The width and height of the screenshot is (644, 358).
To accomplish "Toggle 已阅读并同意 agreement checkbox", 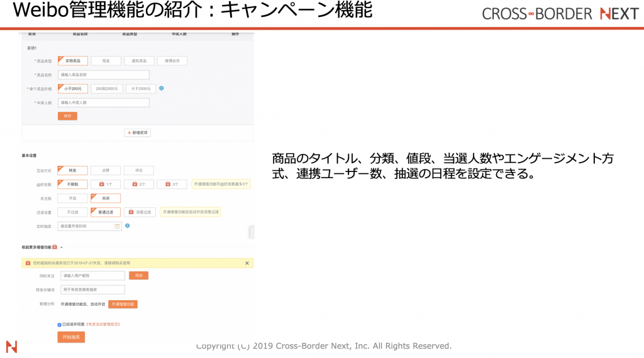I will click(x=60, y=325).
